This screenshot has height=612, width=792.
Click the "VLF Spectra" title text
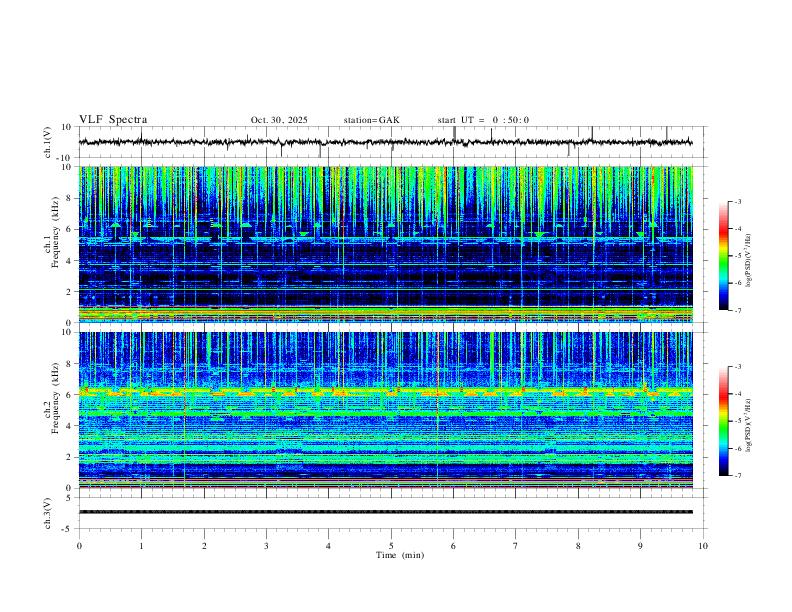(x=113, y=120)
